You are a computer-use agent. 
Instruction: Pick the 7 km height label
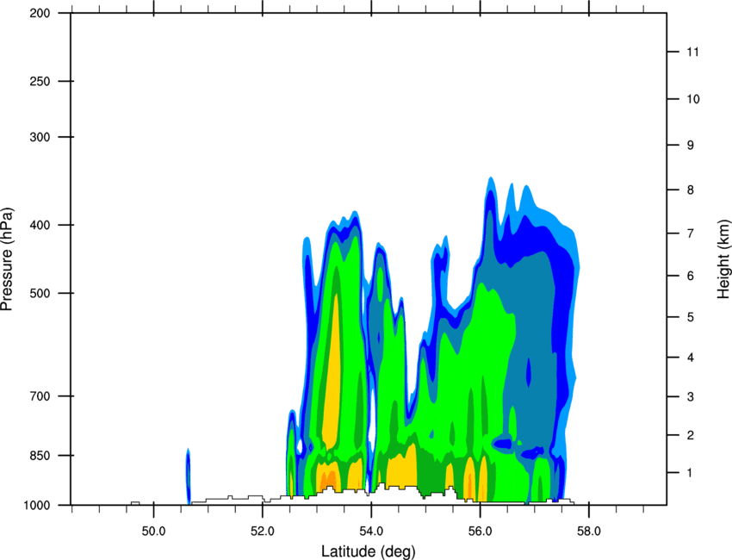click(691, 233)
